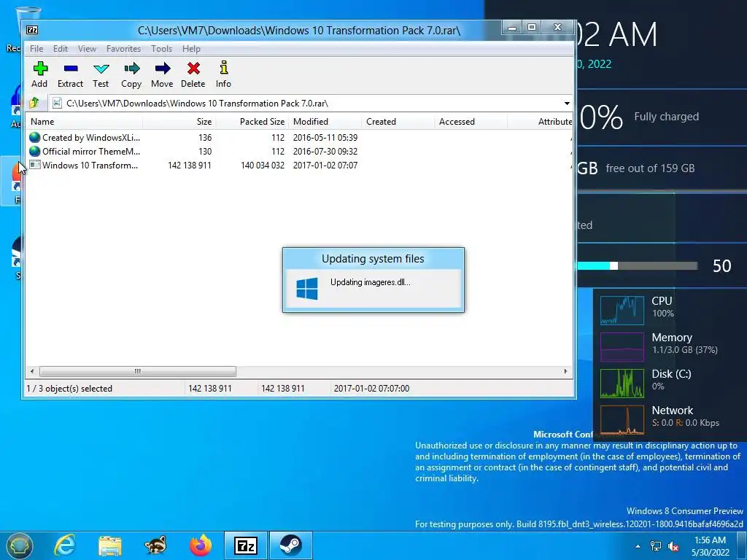Select 'Official mirror ThemeM...' file row

click(300, 152)
